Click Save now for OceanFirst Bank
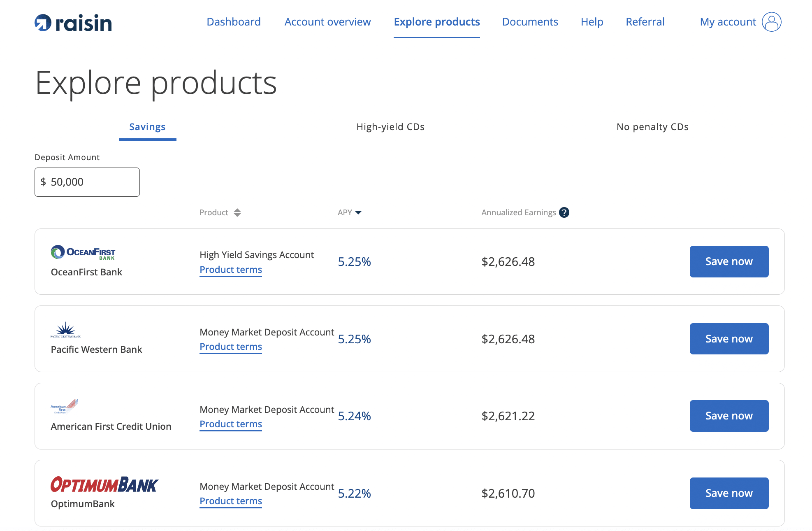812x531 pixels. pyautogui.click(x=729, y=261)
